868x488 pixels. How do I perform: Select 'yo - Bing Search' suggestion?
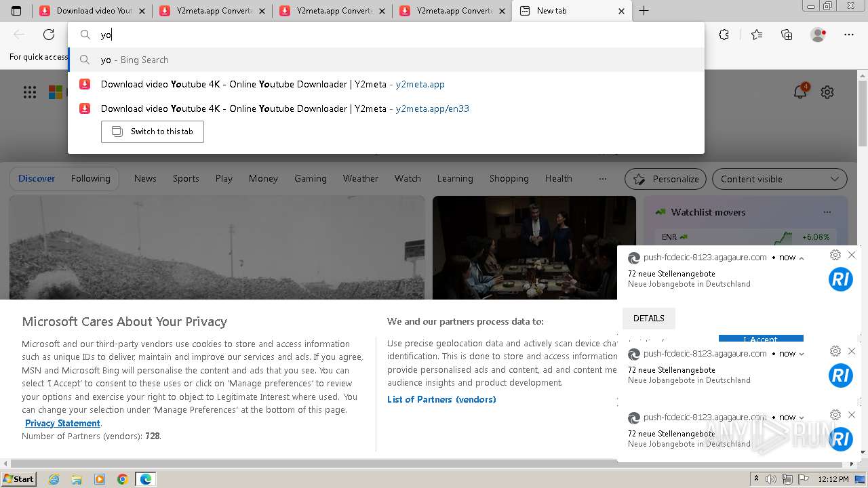coord(386,60)
